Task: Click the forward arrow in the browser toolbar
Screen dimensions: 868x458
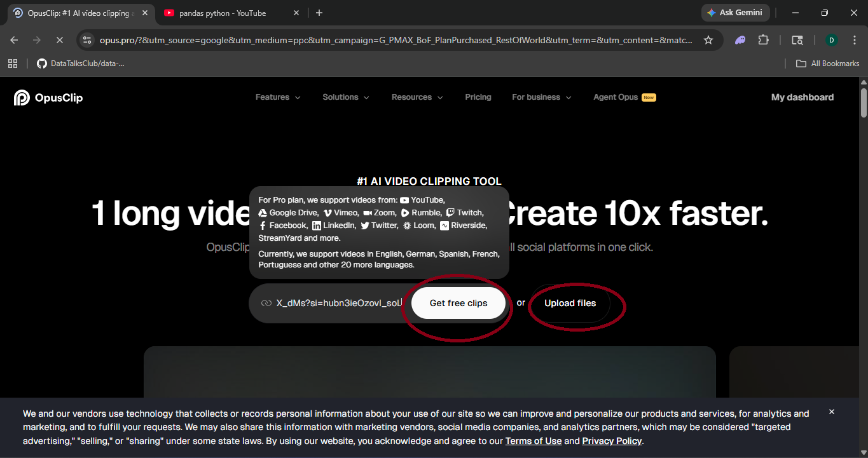Action: point(37,40)
